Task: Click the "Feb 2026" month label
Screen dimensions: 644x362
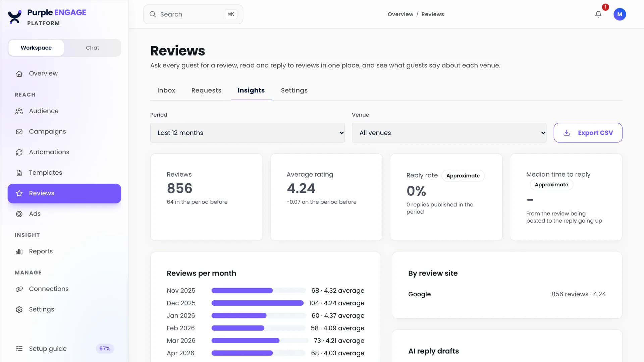Action: click(180, 328)
